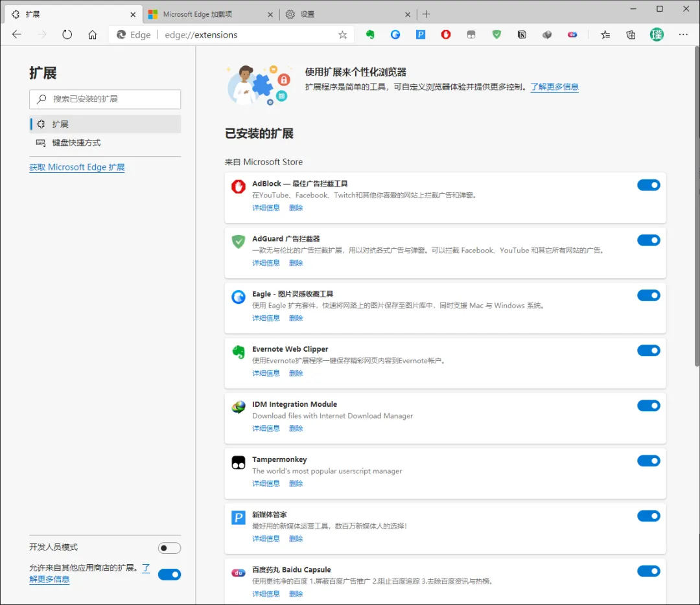Turn off the Tampermonkey toggle
This screenshot has width=700, height=605.
(648, 461)
